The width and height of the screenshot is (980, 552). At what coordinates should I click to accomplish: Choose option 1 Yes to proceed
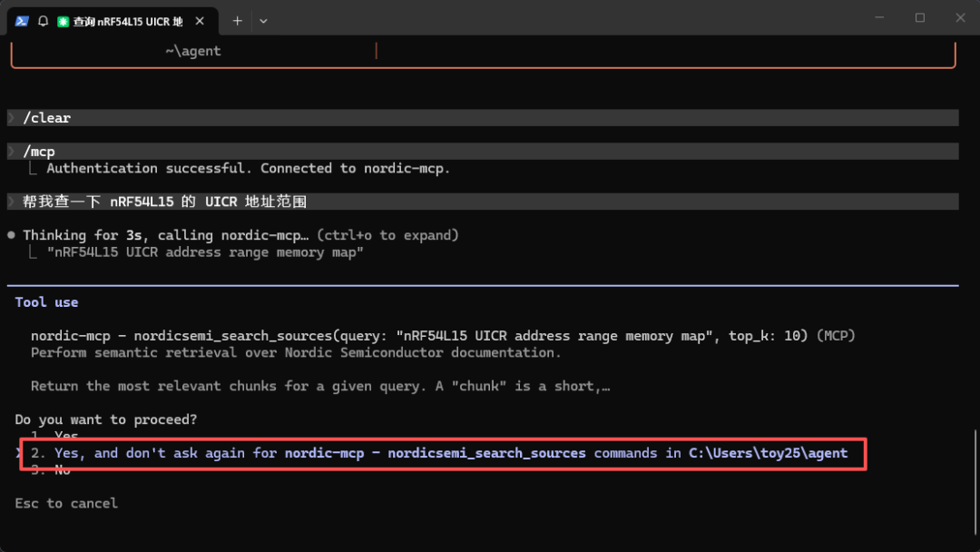pos(55,434)
